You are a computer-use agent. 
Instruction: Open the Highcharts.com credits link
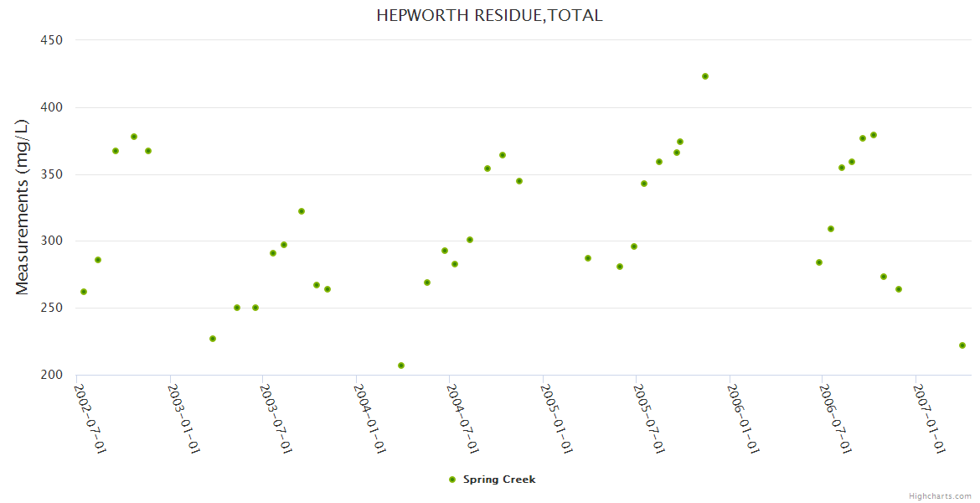click(940, 495)
